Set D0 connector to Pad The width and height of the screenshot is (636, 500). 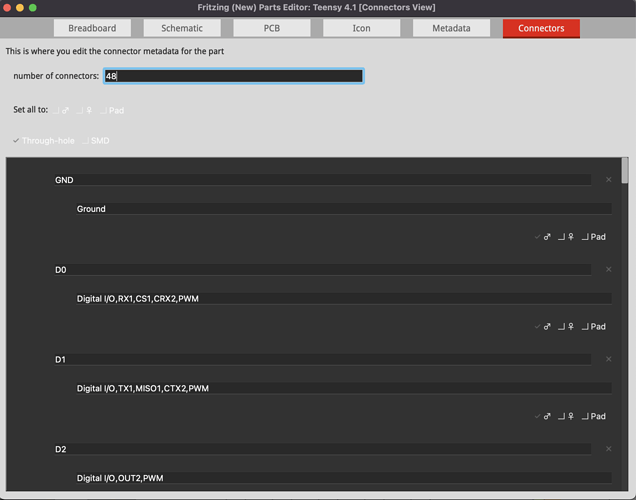[594, 326]
